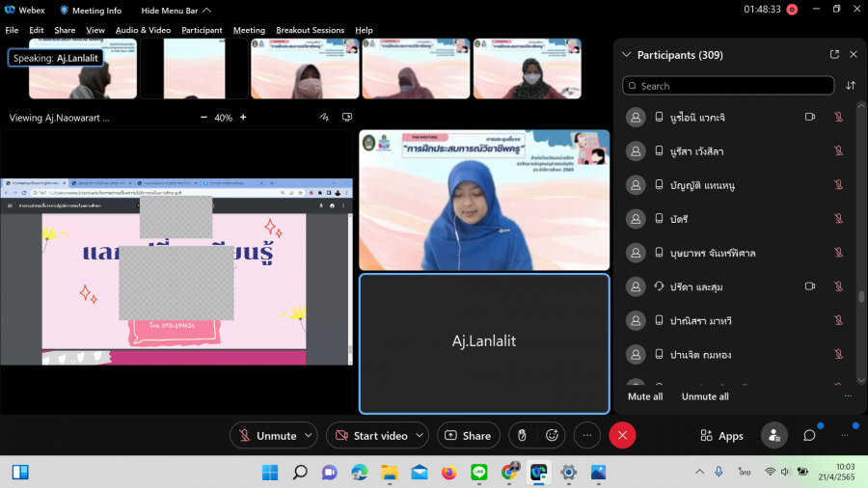Open the Apps panel

(721, 436)
